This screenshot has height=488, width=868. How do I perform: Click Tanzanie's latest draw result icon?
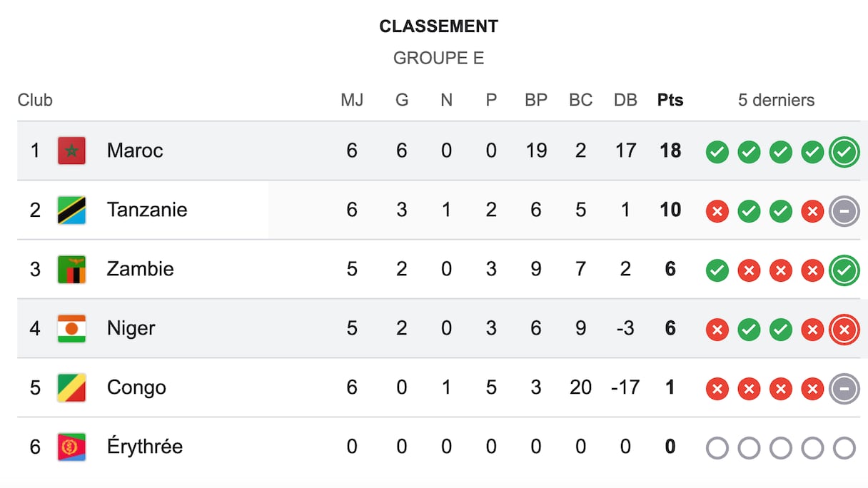pos(844,210)
